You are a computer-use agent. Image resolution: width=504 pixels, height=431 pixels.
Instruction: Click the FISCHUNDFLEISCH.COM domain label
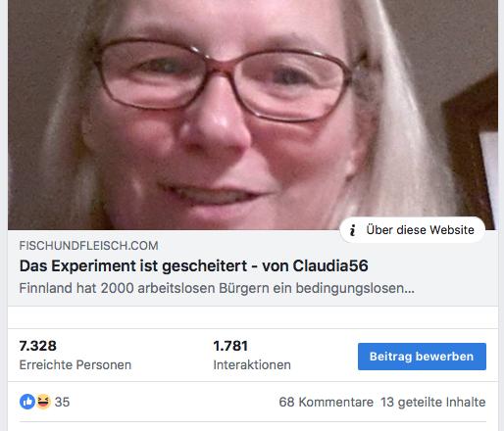(x=88, y=246)
